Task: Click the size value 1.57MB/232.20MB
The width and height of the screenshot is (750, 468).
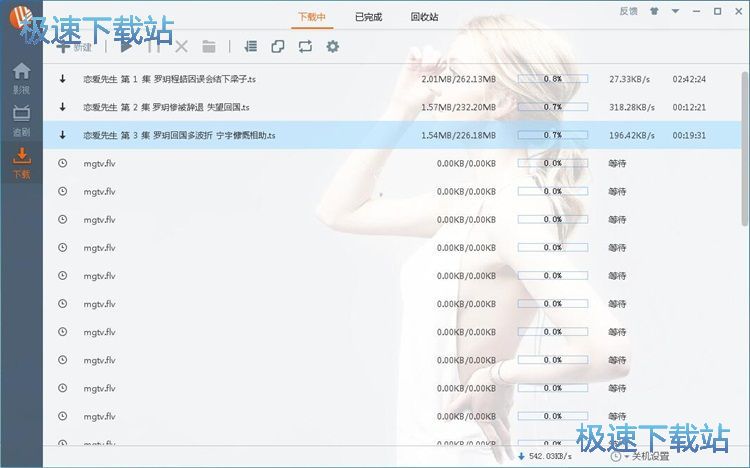Action: tap(458, 107)
